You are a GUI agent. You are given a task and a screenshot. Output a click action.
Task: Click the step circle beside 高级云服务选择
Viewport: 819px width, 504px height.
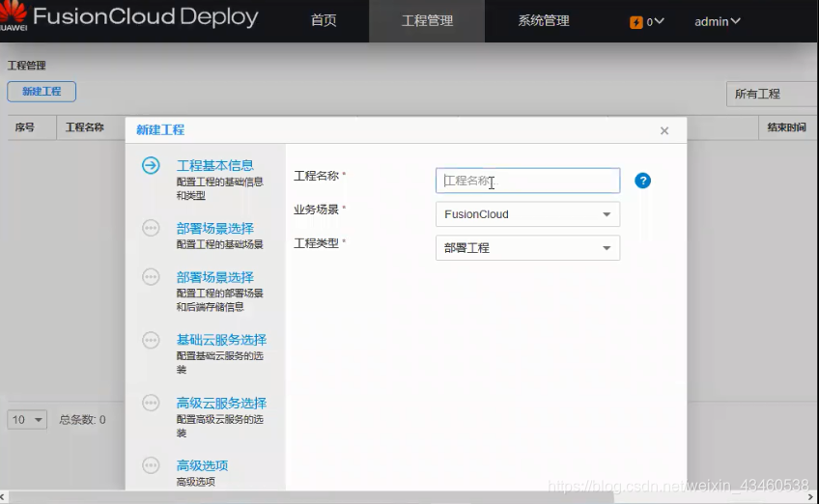151,403
